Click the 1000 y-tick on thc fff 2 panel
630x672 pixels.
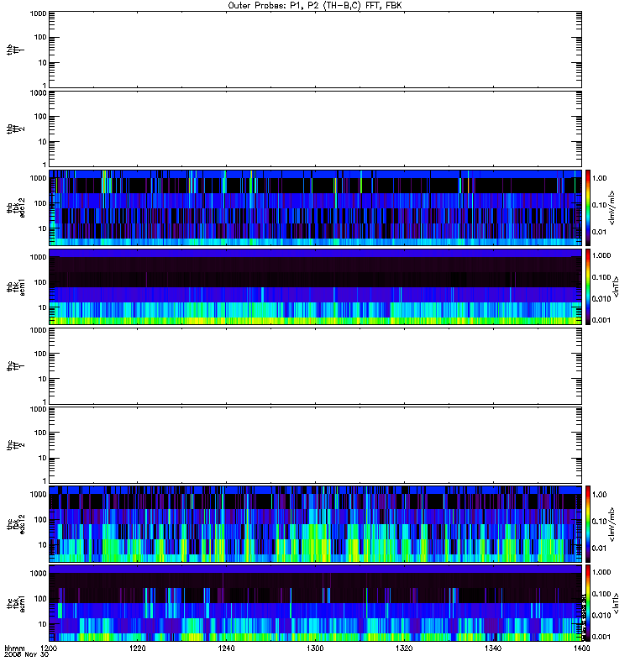click(x=38, y=409)
